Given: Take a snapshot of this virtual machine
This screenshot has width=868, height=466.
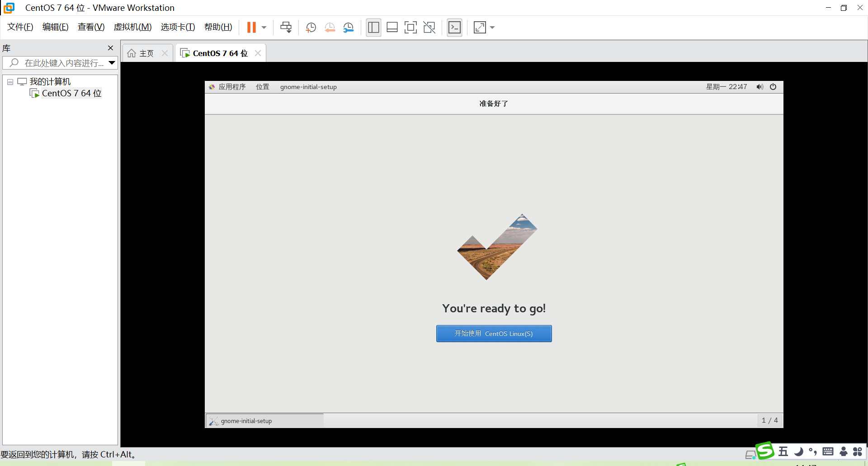Looking at the screenshot, I should click(x=311, y=28).
